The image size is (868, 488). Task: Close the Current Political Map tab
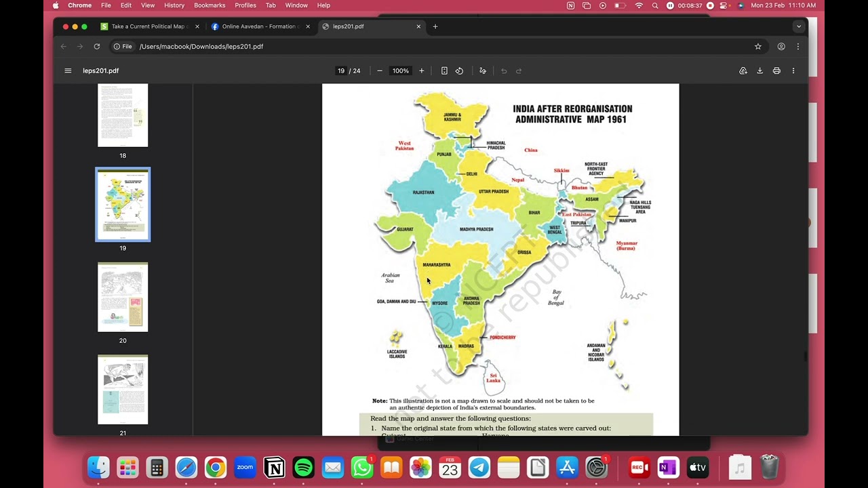[x=197, y=26]
